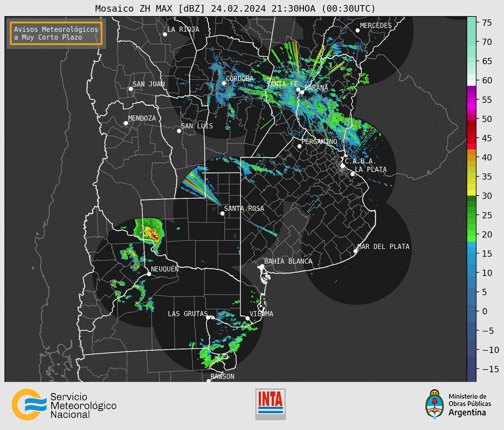Screen dimensions: 504x430
Task: Click the magenta 55 dBZ band on colorbar
Action: tap(471, 100)
